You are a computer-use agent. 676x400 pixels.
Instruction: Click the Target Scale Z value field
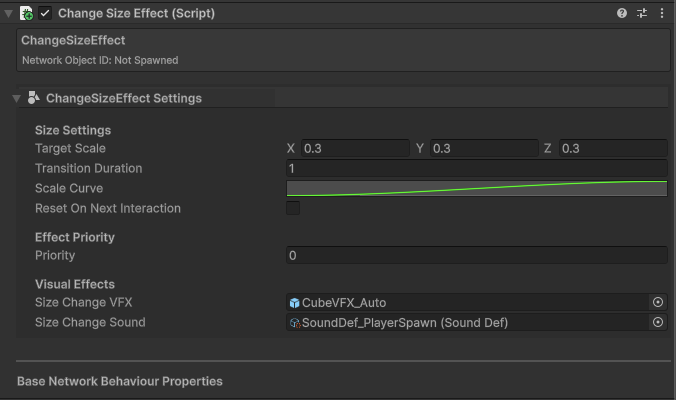612,148
